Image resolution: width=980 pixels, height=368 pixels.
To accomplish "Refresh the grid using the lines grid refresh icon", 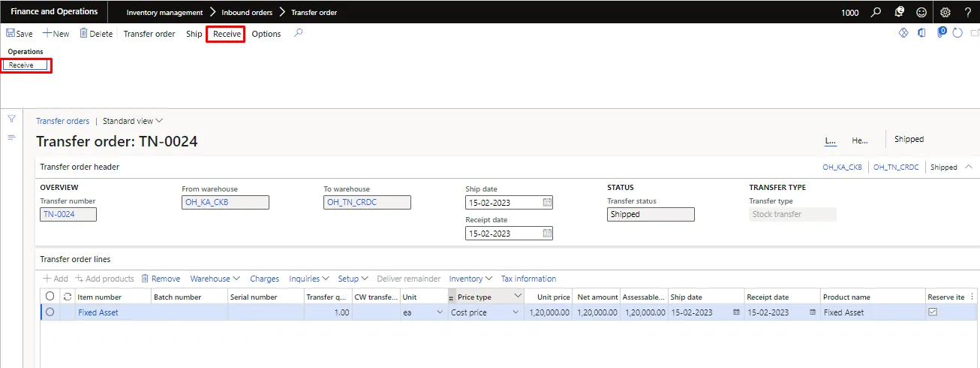I will (x=68, y=297).
